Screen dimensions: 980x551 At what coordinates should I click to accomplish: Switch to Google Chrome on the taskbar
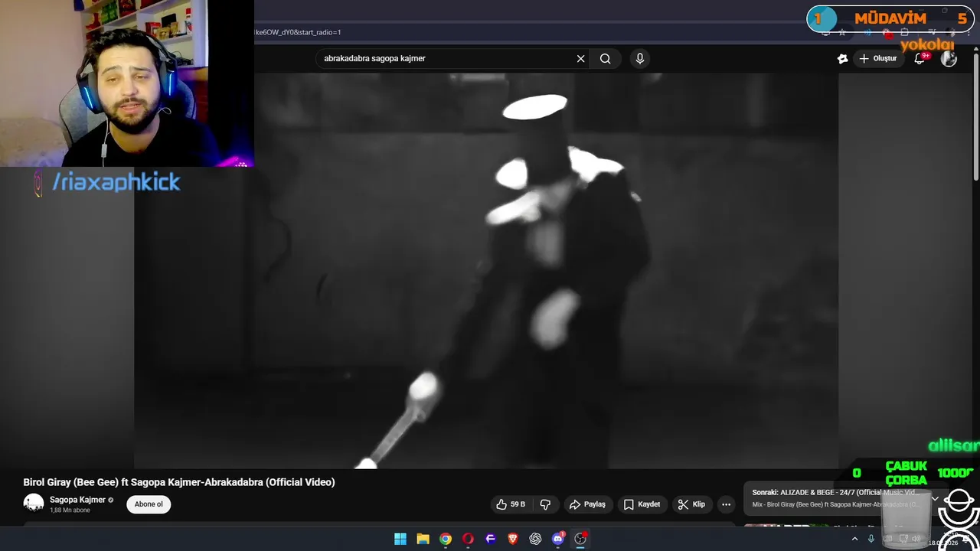[x=446, y=539]
